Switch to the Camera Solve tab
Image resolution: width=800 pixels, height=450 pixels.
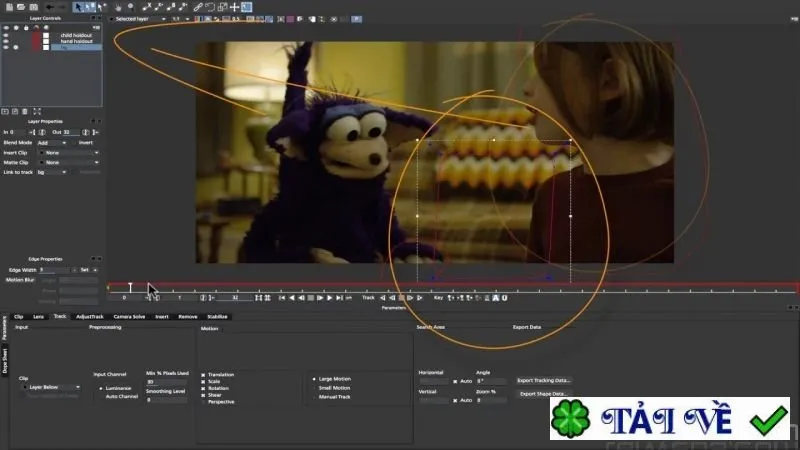(129, 317)
